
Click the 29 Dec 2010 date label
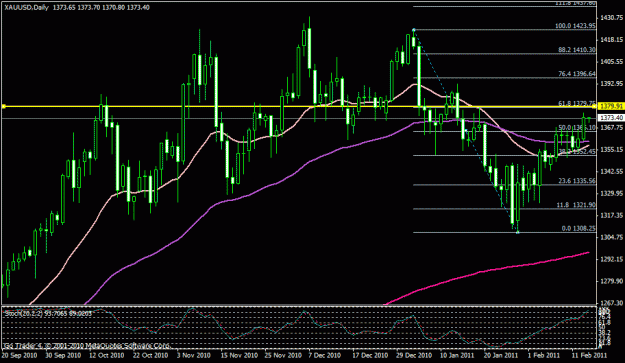[414, 355]
